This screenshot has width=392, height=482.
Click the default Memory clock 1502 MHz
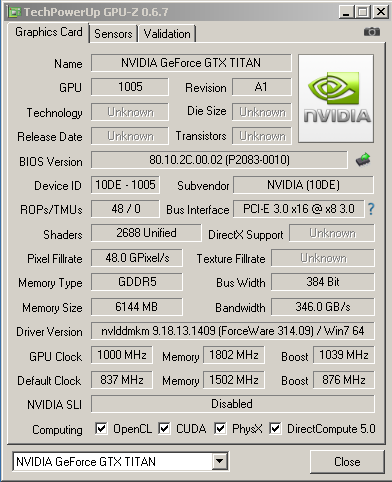(234, 380)
